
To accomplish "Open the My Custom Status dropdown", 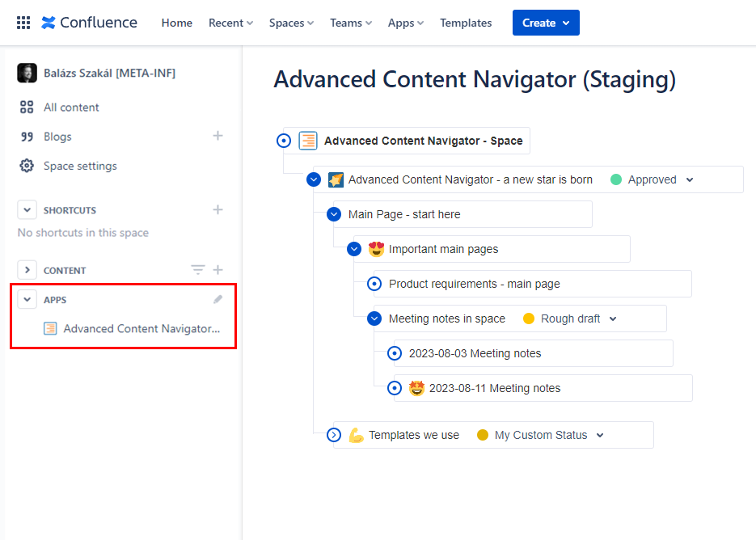I will click(600, 435).
